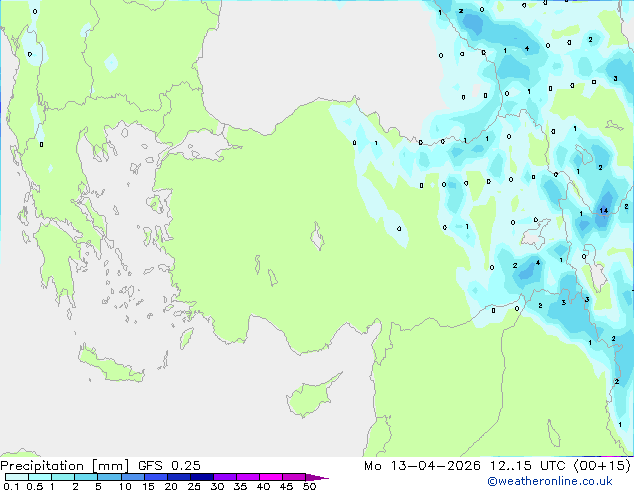
Task: Pick the 15–20 mm legend swatch
Action: pyautogui.click(x=156, y=477)
